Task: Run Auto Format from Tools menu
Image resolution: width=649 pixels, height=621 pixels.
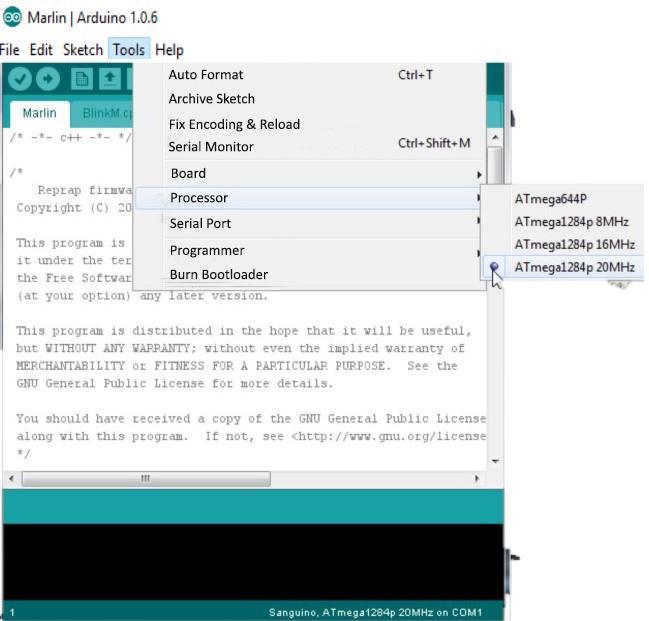Action: [206, 75]
